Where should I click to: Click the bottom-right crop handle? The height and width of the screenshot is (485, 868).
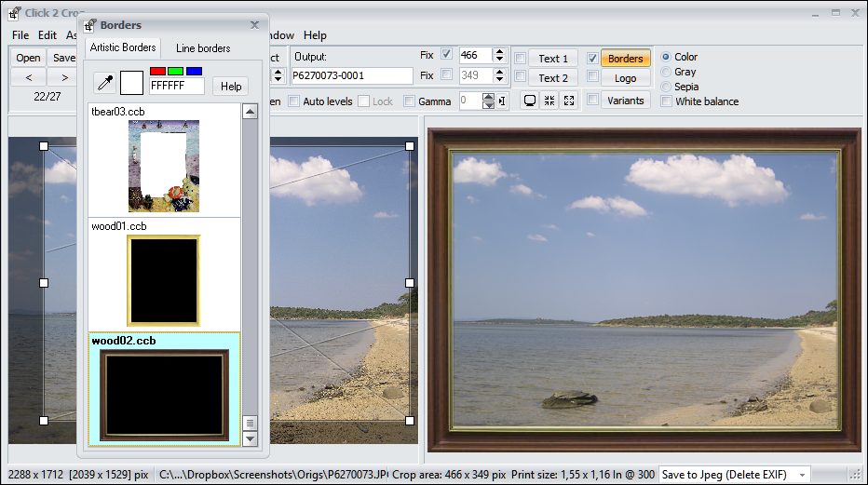click(410, 421)
